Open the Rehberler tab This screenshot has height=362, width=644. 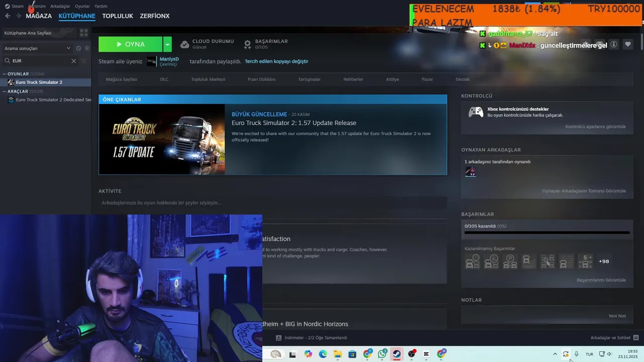(353, 79)
